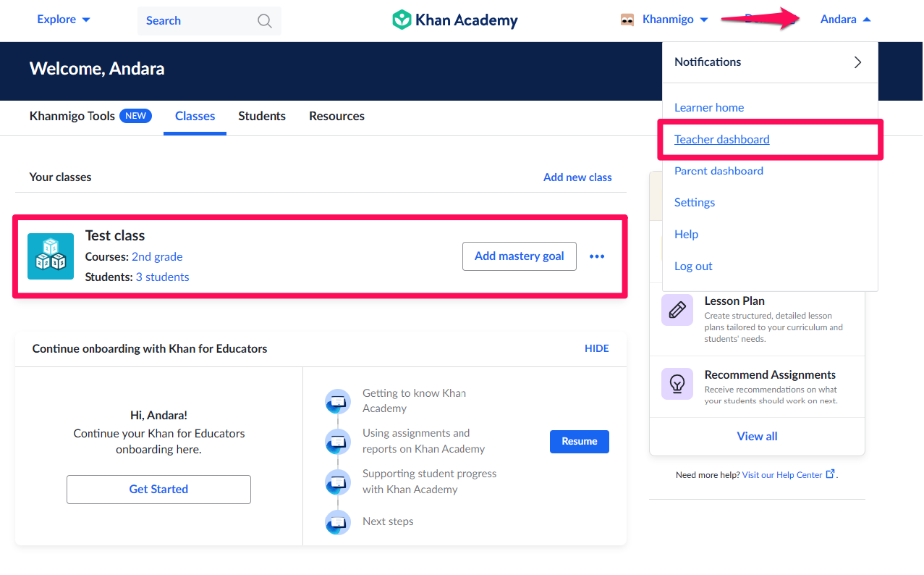Click into the Search input field
The image size is (924, 575).
tap(195, 21)
